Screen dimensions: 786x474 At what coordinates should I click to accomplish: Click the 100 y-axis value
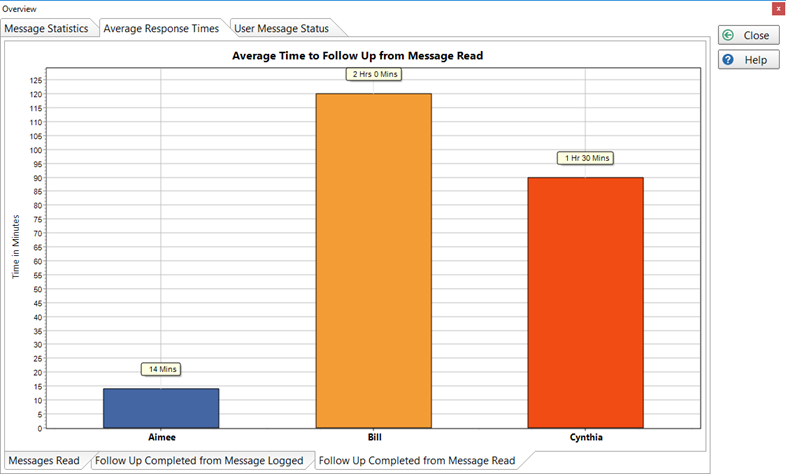pyautogui.click(x=36, y=150)
